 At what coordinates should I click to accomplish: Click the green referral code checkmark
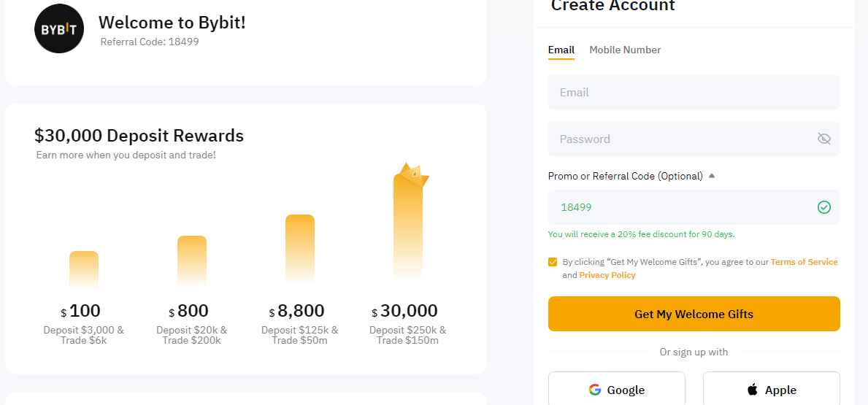coord(824,207)
